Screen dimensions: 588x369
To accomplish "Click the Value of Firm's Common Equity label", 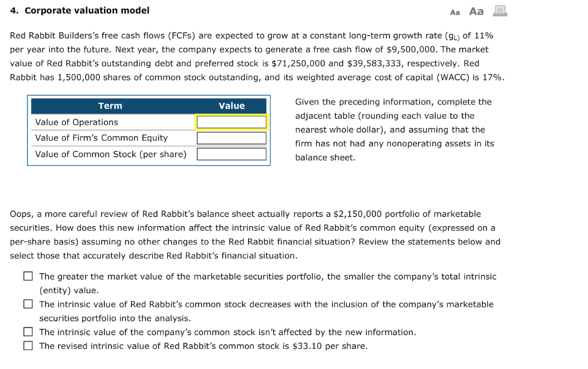I will [100, 138].
